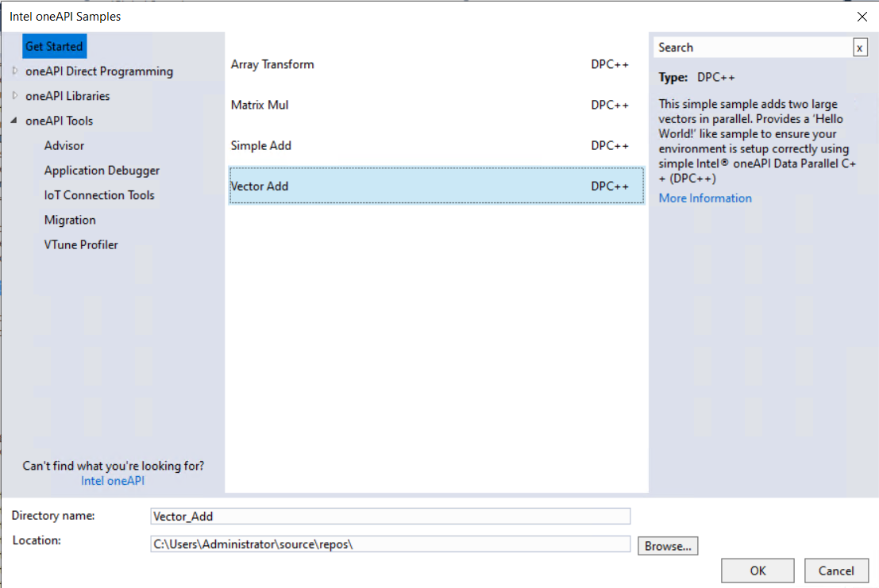This screenshot has width=879, height=588.
Task: Dismiss dialog with Cancel button
Action: pyautogui.click(x=836, y=571)
